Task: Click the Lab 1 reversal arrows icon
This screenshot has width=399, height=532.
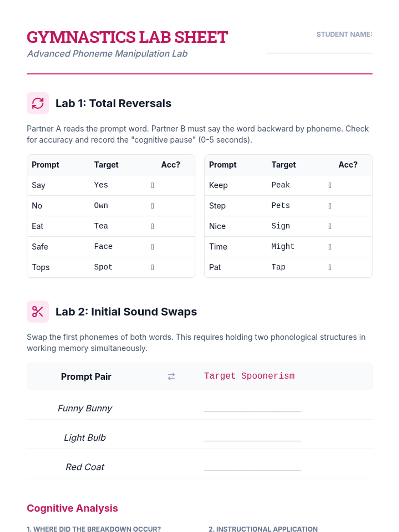Action: point(38,103)
